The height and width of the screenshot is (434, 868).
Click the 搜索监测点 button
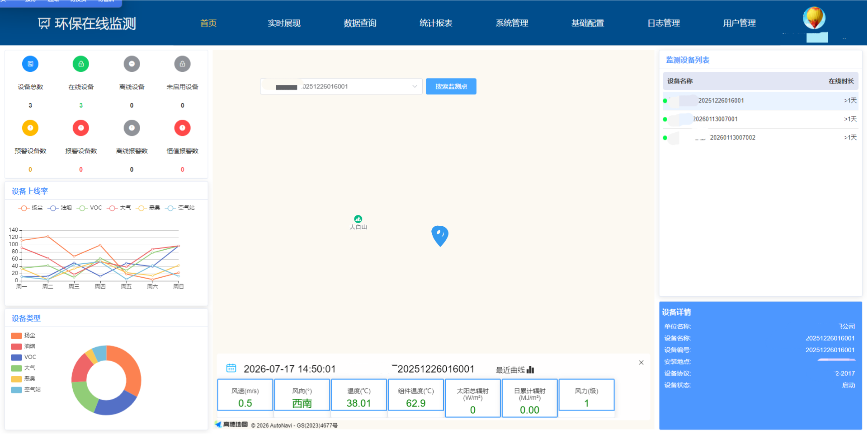click(451, 86)
